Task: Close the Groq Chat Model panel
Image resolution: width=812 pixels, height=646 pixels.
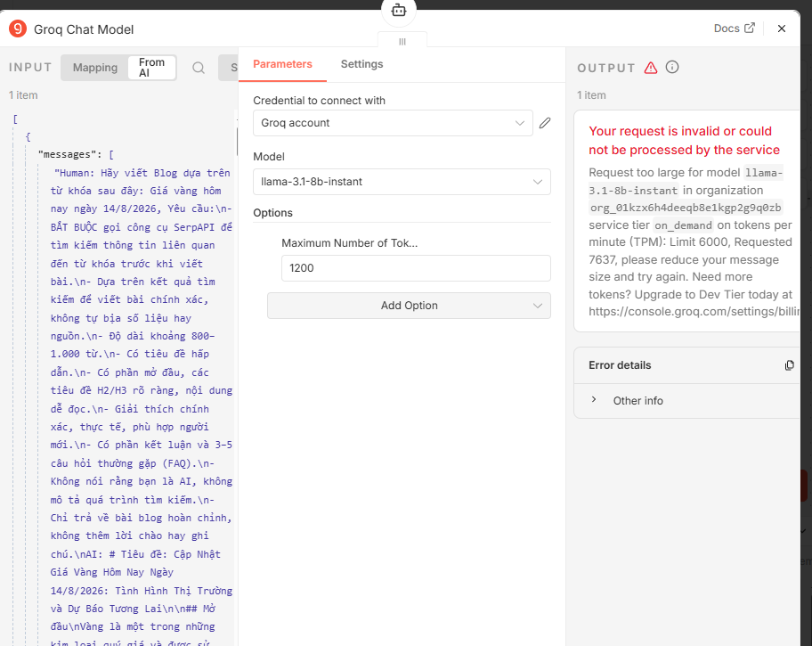Action: tap(782, 29)
